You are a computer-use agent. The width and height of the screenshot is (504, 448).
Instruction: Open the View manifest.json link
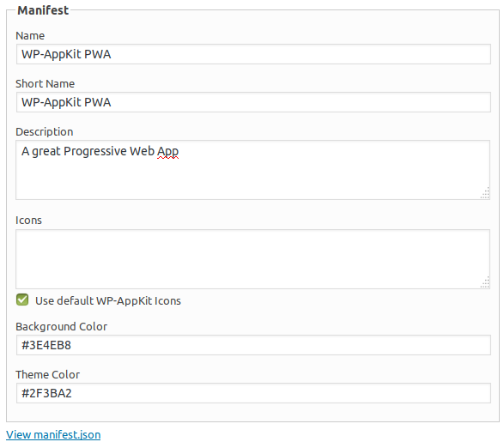[x=53, y=435]
